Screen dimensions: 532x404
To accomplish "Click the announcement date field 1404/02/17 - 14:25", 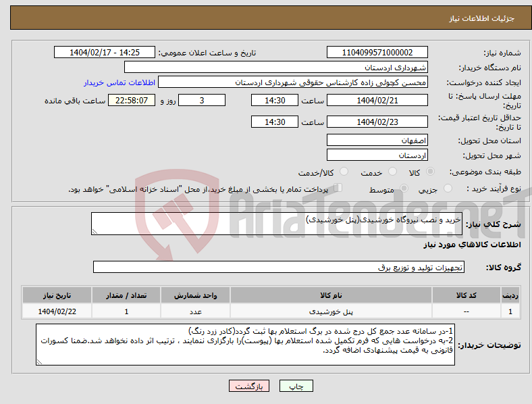I will tap(105, 52).
